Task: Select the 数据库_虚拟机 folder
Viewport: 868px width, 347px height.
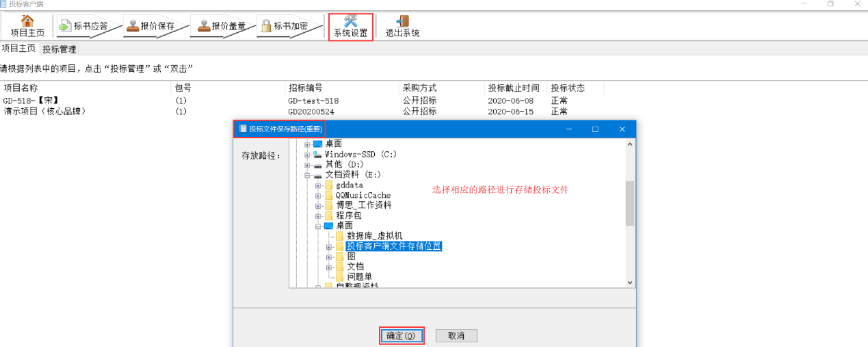Action: pyautogui.click(x=369, y=236)
